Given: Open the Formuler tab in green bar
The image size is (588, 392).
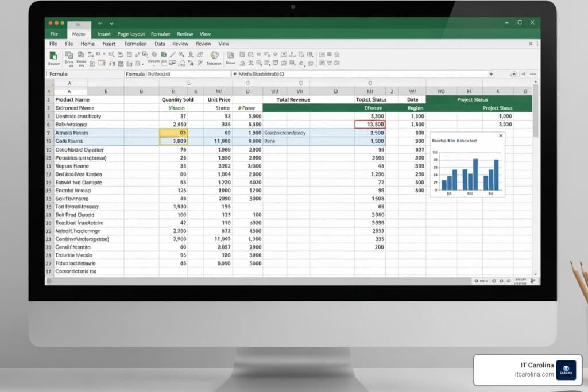Looking at the screenshot, I should 160,34.
